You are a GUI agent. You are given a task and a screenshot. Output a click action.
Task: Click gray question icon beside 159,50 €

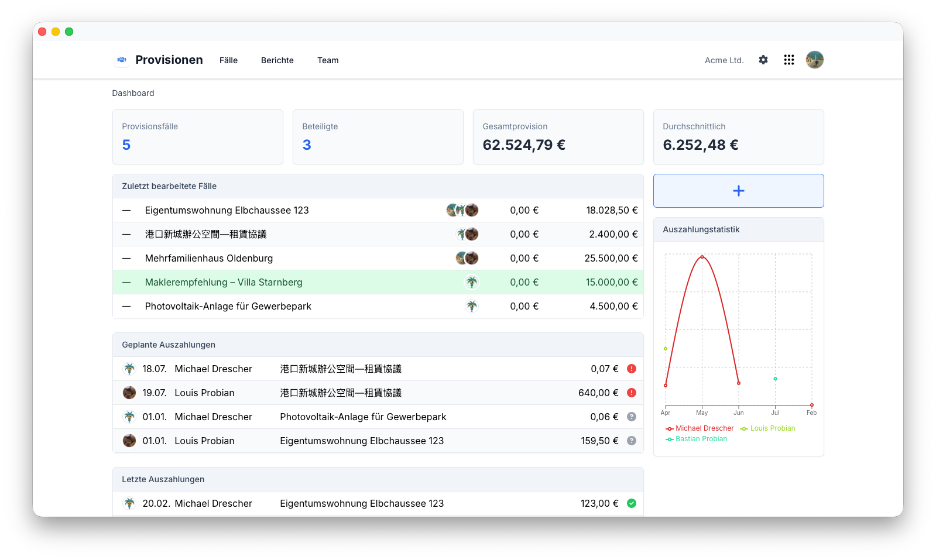[x=632, y=441]
